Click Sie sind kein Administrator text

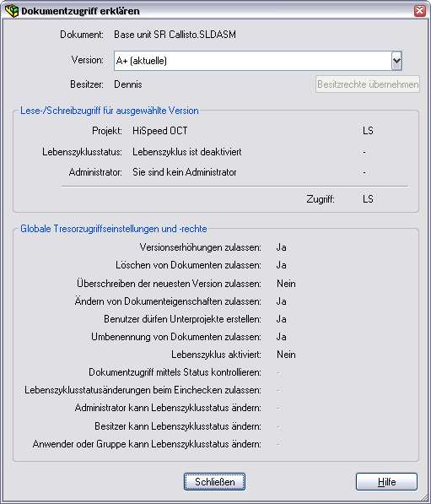[185, 172]
